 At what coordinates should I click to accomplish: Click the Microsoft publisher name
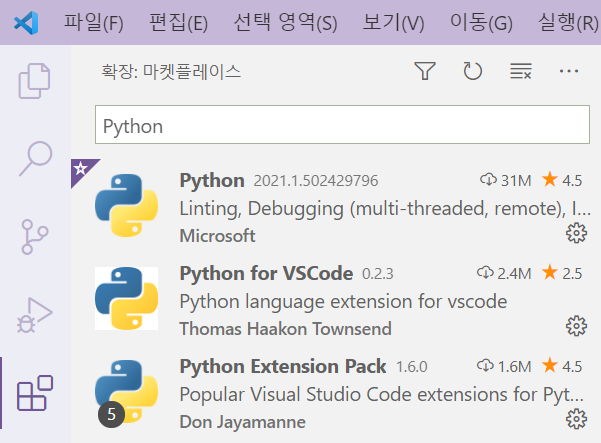(x=217, y=236)
